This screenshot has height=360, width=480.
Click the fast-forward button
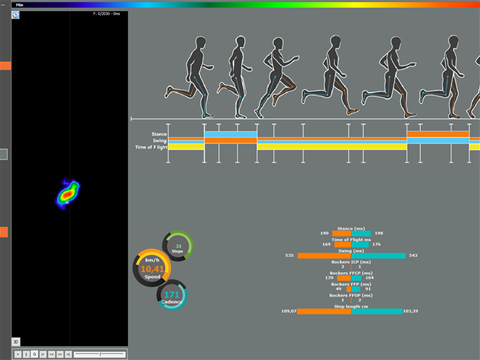point(60,354)
